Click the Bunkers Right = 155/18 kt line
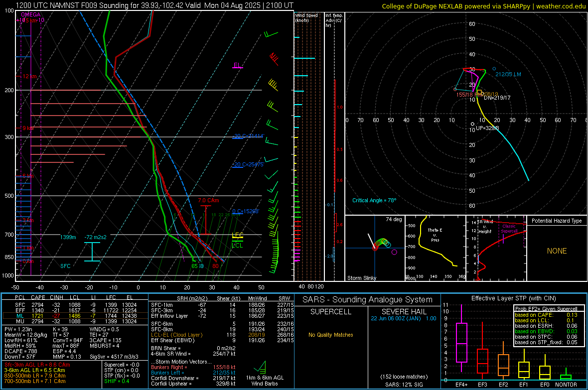Screen dimensions: 588x390 [x=193, y=368]
